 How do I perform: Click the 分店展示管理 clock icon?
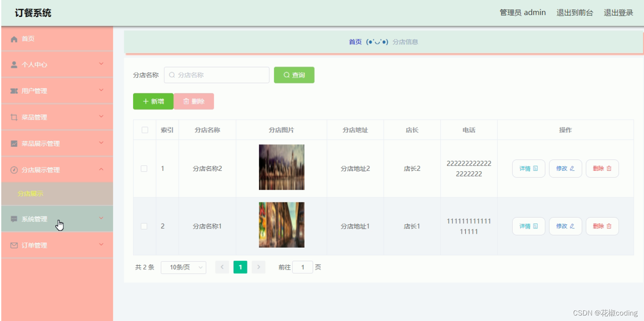point(14,170)
